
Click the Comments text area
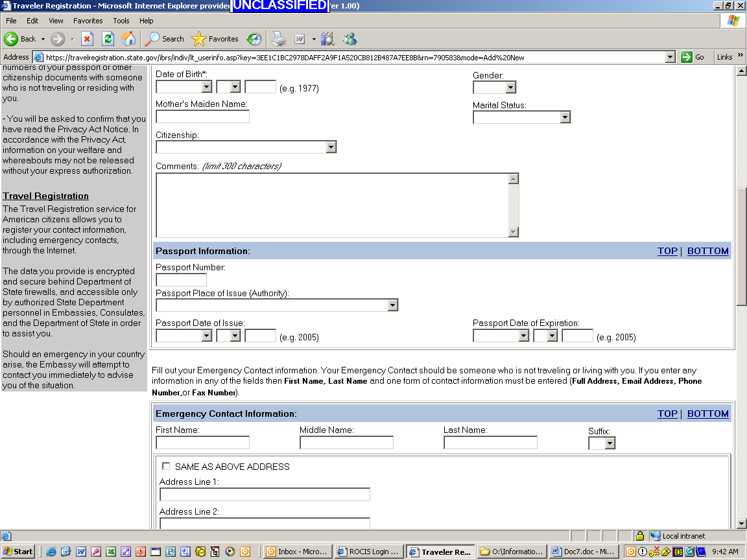coord(332,205)
